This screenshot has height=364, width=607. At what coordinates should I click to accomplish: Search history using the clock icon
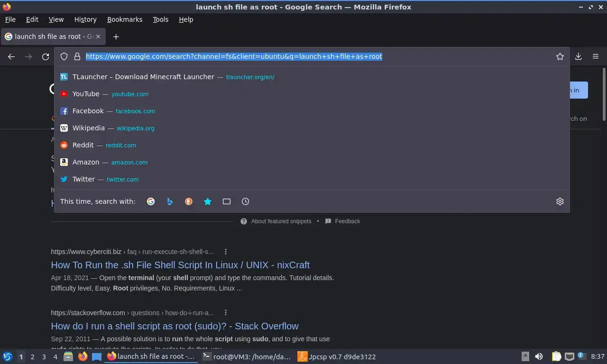(x=246, y=201)
